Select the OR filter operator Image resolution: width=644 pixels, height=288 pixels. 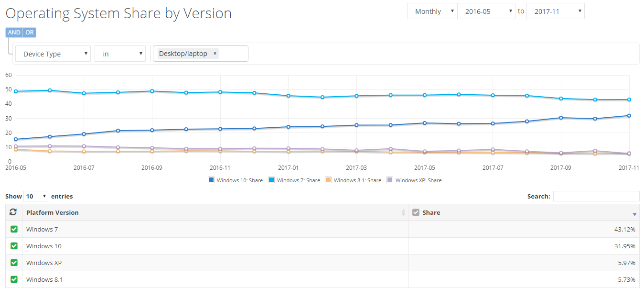tap(30, 33)
